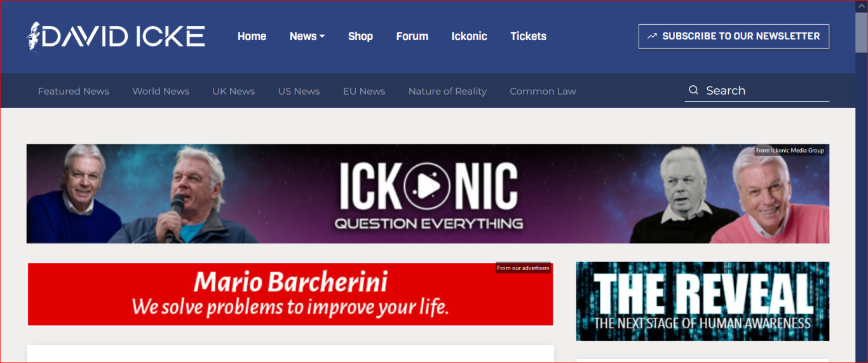Viewport: 868px width, 363px height.
Task: Click the magnifier icon beside Search
Action: pyautogui.click(x=693, y=90)
